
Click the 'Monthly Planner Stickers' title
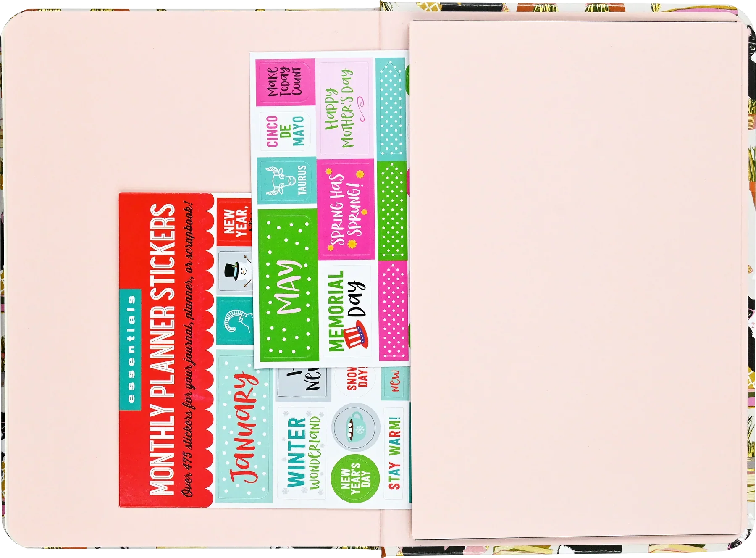pyautogui.click(x=163, y=349)
